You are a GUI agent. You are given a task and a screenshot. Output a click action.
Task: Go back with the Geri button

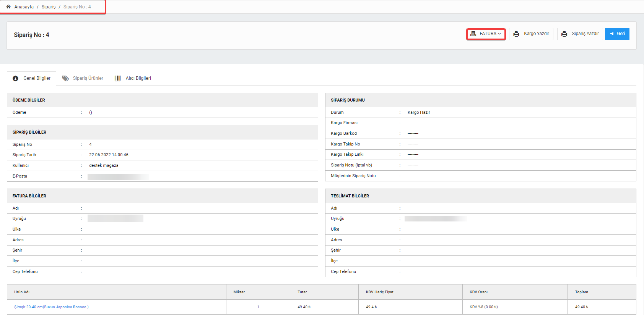click(x=617, y=34)
